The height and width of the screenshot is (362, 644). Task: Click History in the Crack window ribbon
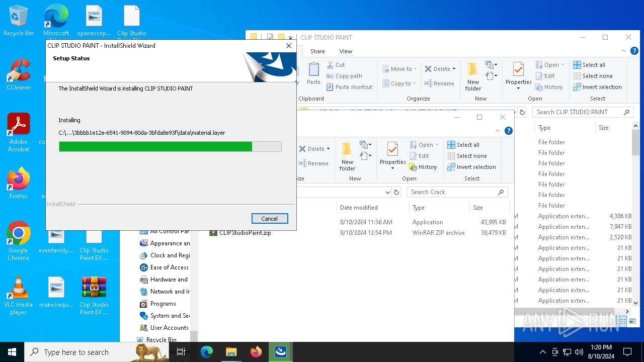click(423, 167)
